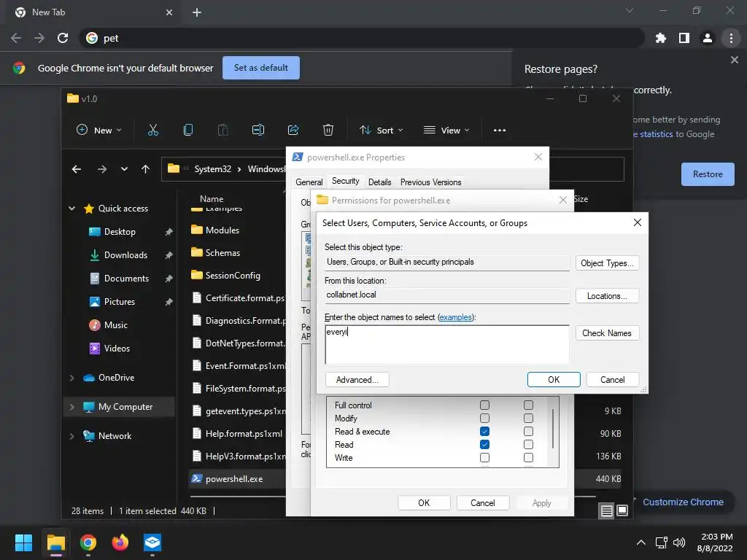
Task: Open the Chrome profile icon
Action: (x=708, y=38)
